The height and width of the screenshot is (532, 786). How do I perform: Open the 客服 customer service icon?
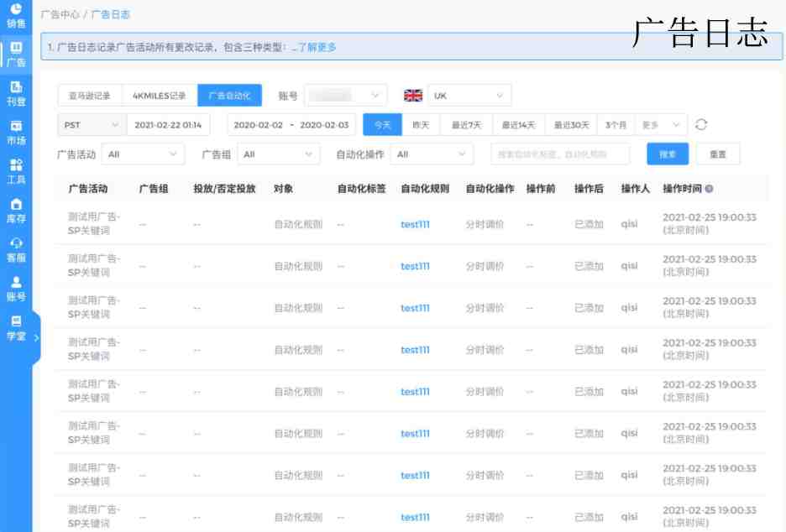16,249
